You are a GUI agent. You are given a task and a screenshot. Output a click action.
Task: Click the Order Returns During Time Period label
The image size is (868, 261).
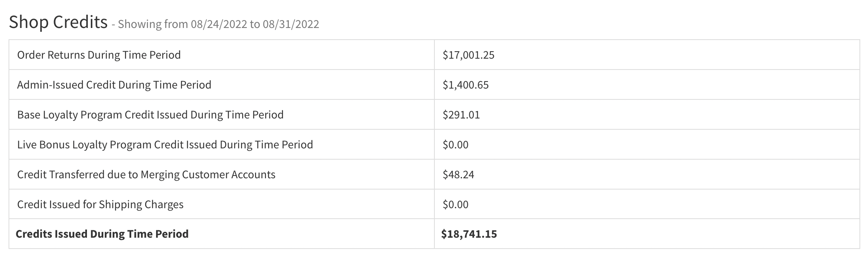99,55
